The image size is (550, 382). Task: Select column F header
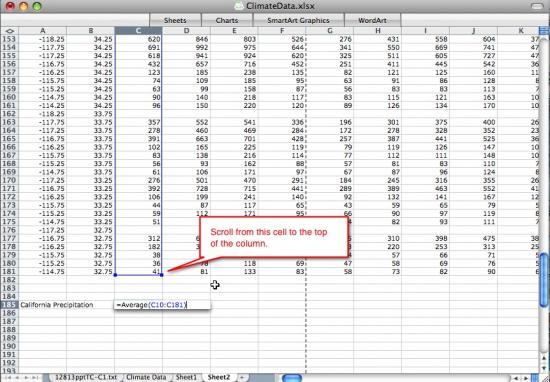point(282,31)
